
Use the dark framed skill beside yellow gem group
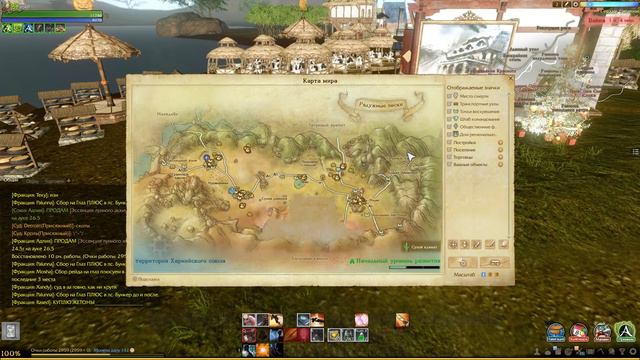coord(317,335)
